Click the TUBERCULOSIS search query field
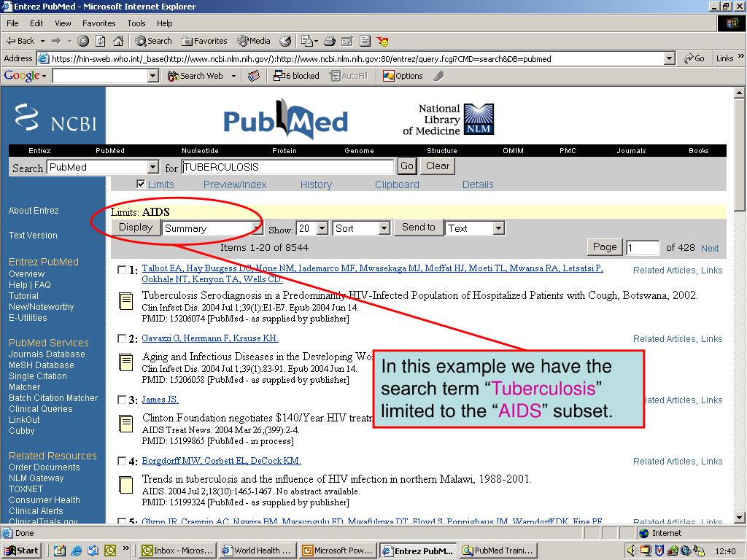Screen dimensions: 747x560 (x=287, y=167)
